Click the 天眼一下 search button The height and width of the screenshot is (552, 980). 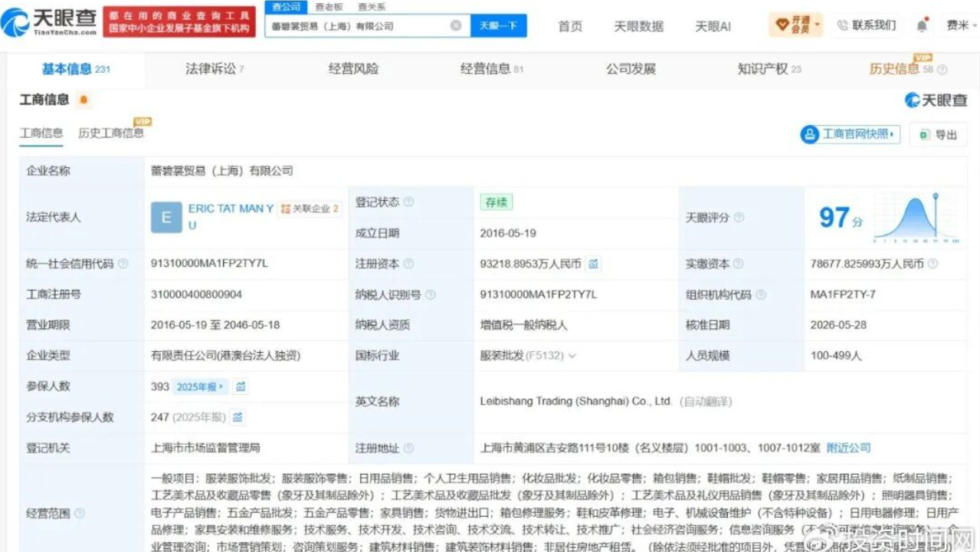click(498, 25)
